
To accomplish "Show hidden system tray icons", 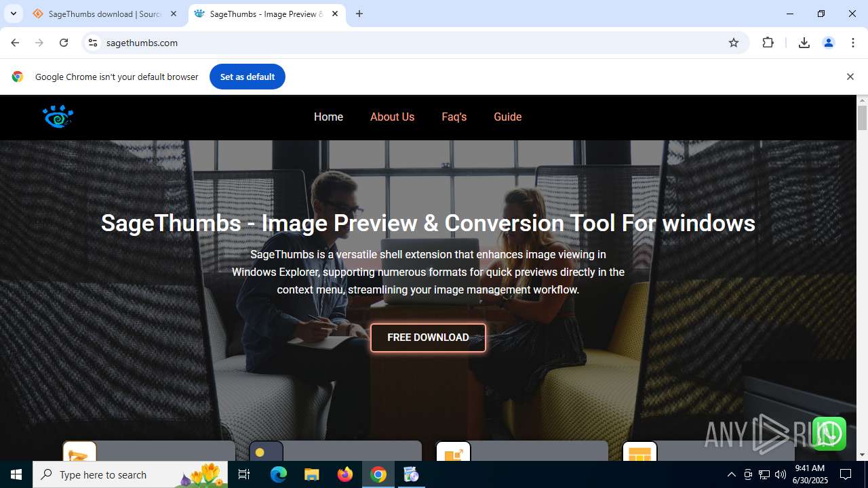I will (731, 474).
